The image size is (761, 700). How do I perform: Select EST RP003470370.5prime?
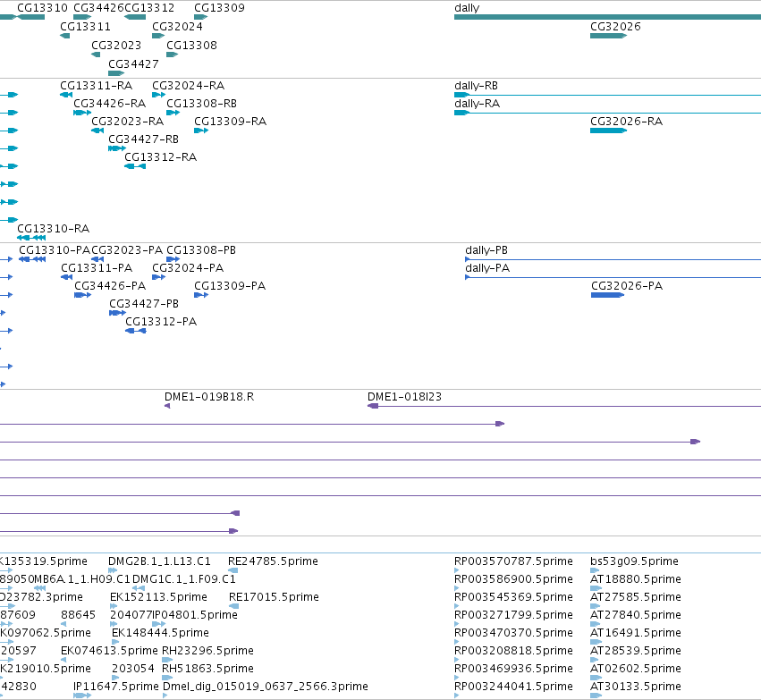pyautogui.click(x=513, y=633)
